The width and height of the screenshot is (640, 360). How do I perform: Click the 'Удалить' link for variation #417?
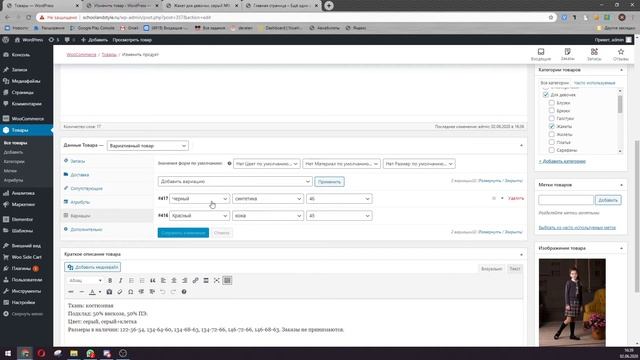pos(516,198)
